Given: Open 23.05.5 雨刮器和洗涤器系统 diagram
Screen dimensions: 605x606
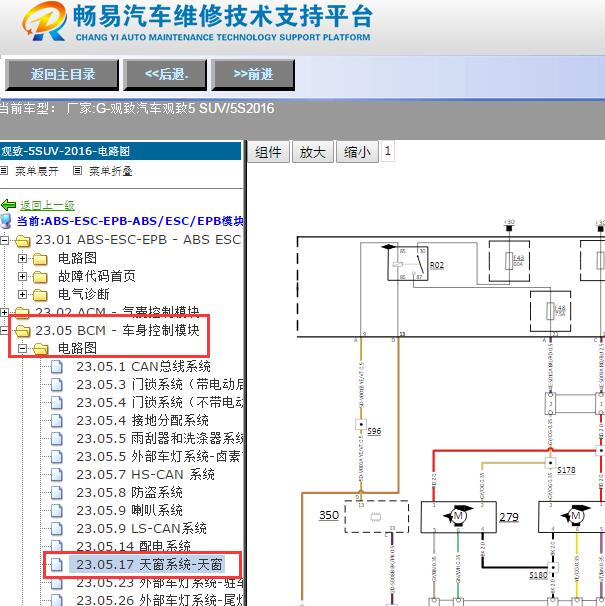Looking at the screenshot, I should pyautogui.click(x=160, y=438).
